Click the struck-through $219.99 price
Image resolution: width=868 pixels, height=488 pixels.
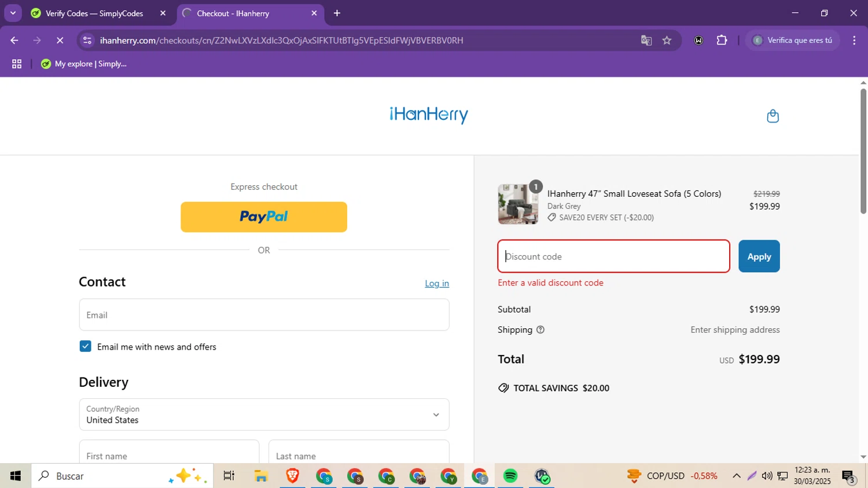pos(766,194)
